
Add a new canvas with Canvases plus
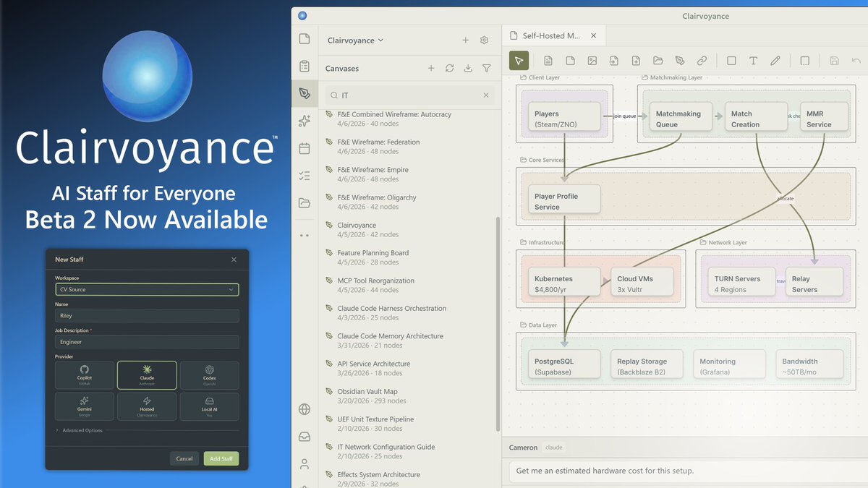pyautogui.click(x=431, y=68)
